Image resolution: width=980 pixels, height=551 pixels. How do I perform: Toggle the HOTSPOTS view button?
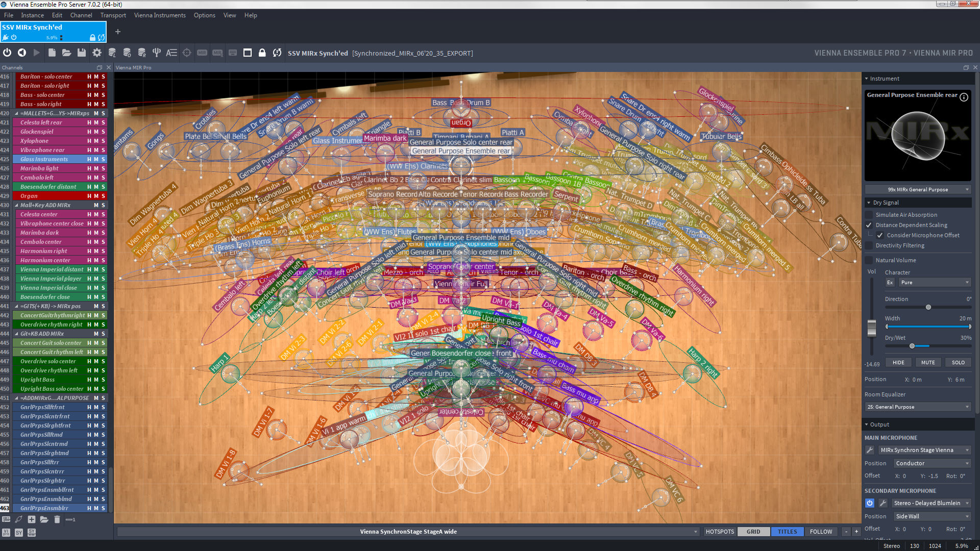point(720,532)
